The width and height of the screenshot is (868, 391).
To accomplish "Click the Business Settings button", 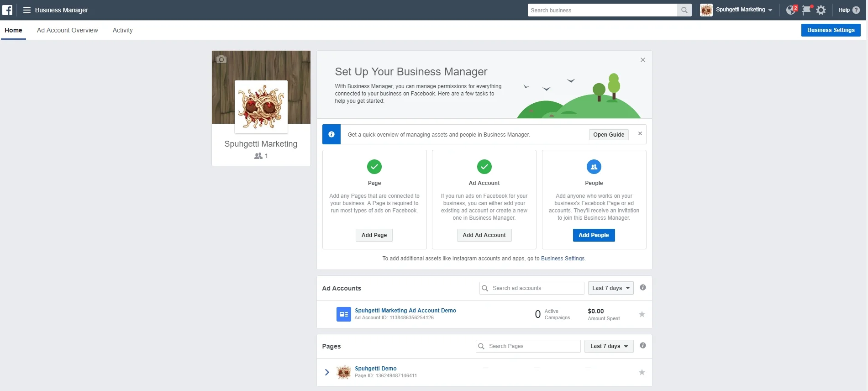I will pyautogui.click(x=831, y=30).
